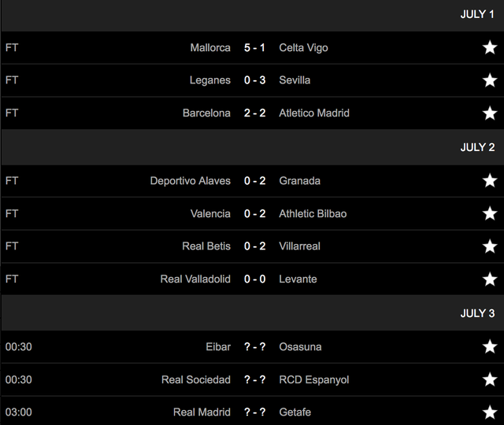Viewport: 504px width, 425px height.
Task: Toggle favorite star for Barcelona vs Atletico Madrid
Action: pyautogui.click(x=490, y=113)
